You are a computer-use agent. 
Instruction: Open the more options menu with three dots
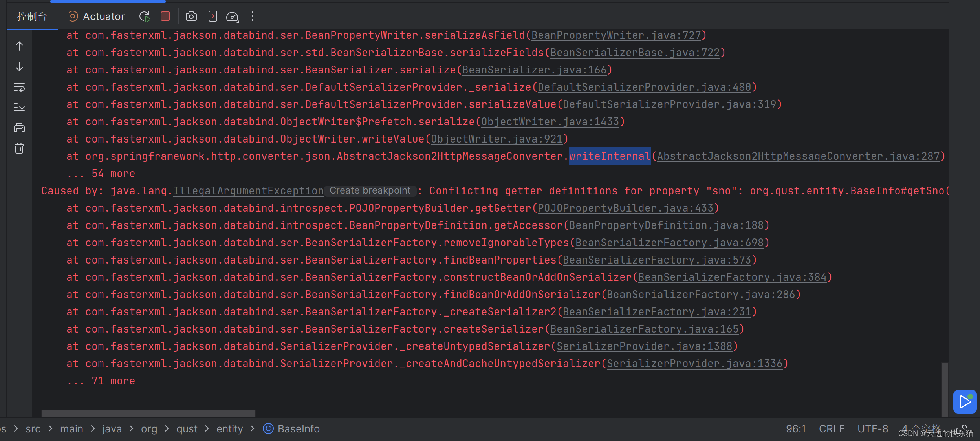[x=253, y=16]
